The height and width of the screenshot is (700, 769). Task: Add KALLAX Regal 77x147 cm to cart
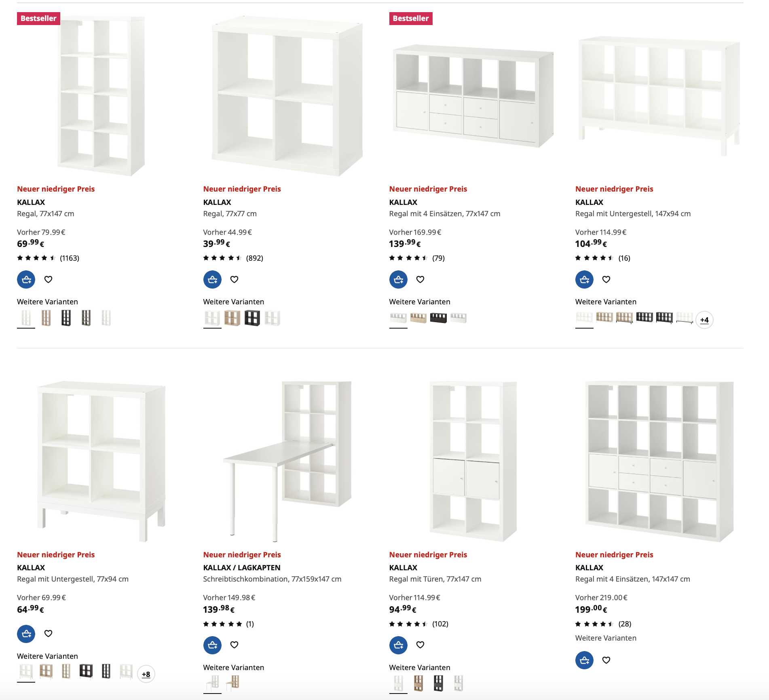coord(26,279)
